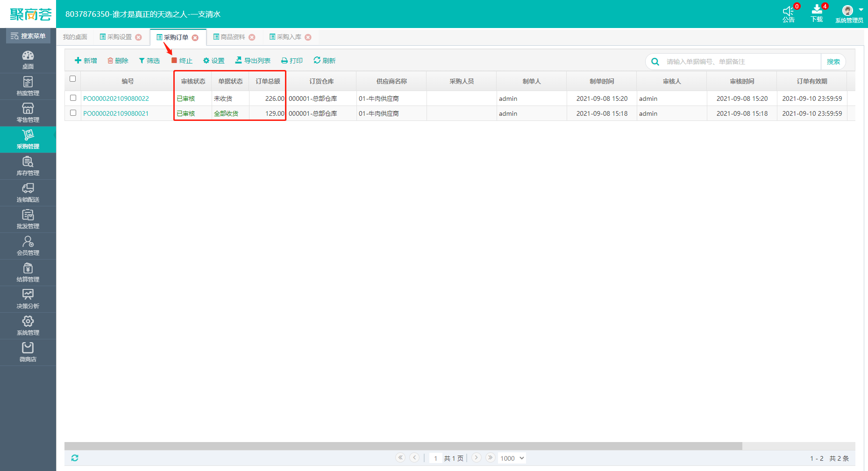Open 库存管理 sidebar module
Image resolution: width=868 pixels, height=471 pixels.
click(x=28, y=166)
